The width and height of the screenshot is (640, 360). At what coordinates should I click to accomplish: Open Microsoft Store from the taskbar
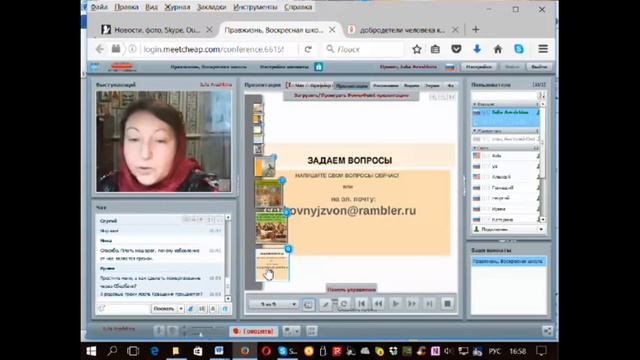[198, 351]
